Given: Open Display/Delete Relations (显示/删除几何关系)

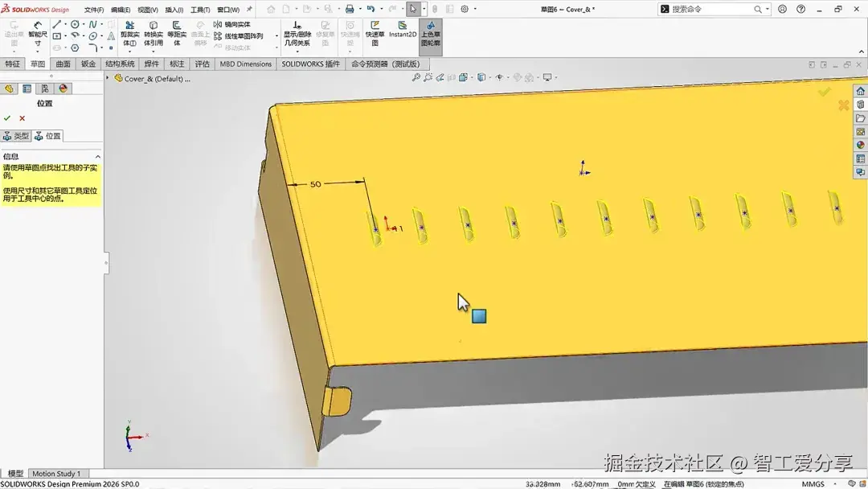Looking at the screenshot, I should click(297, 34).
